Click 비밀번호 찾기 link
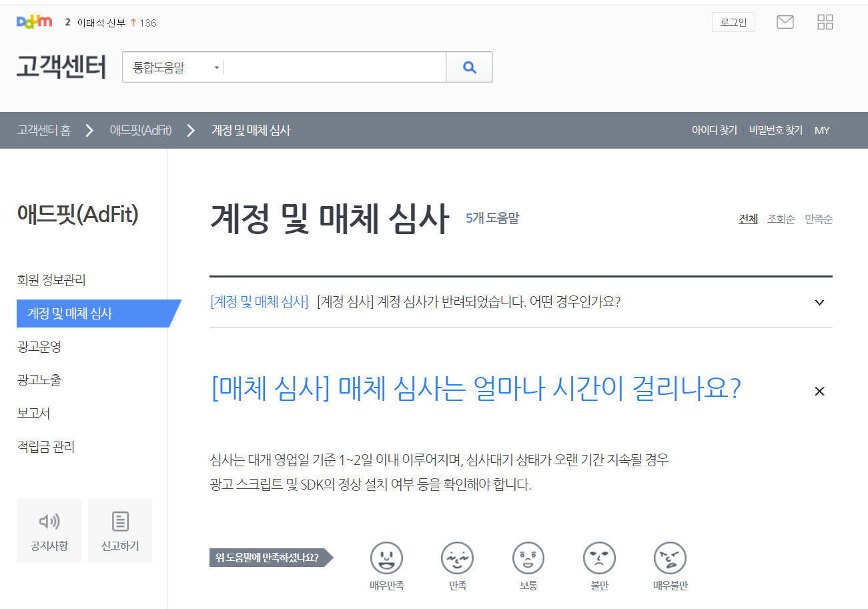Viewport: 868px width, 609px height. 775,130
